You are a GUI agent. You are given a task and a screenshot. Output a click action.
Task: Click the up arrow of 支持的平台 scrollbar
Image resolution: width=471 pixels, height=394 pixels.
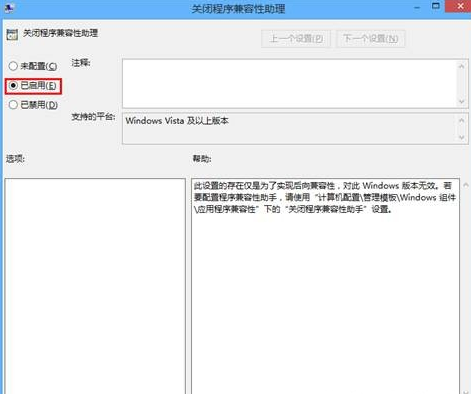(x=462, y=120)
